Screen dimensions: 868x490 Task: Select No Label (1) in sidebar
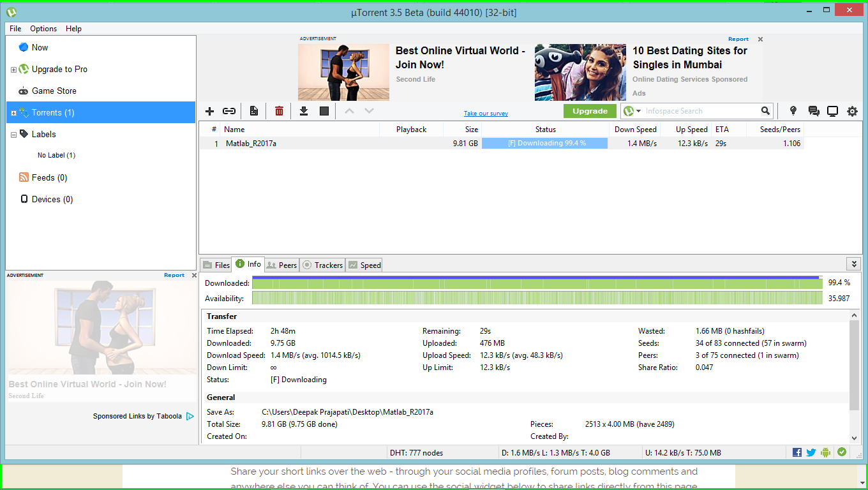point(56,155)
